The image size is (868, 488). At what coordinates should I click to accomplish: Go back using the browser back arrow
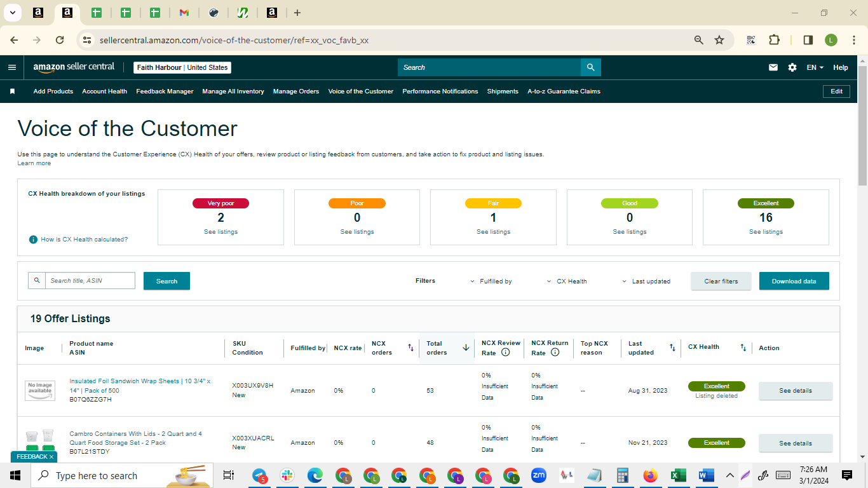point(14,40)
